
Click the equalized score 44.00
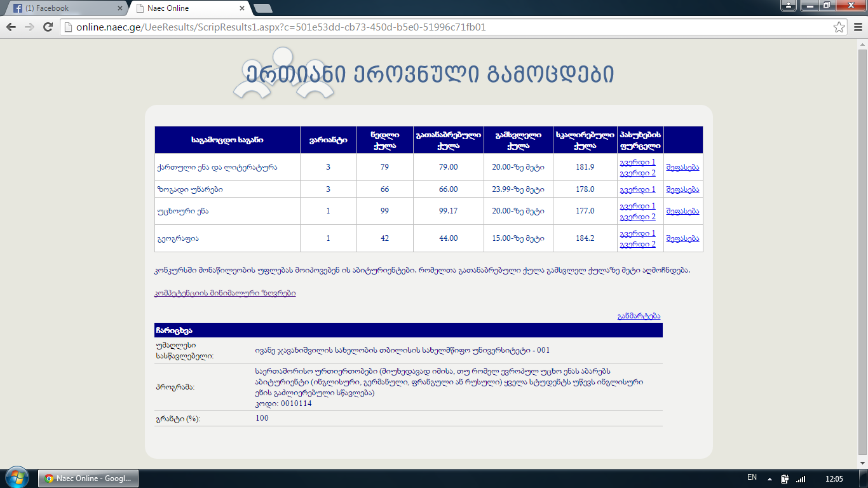click(448, 238)
